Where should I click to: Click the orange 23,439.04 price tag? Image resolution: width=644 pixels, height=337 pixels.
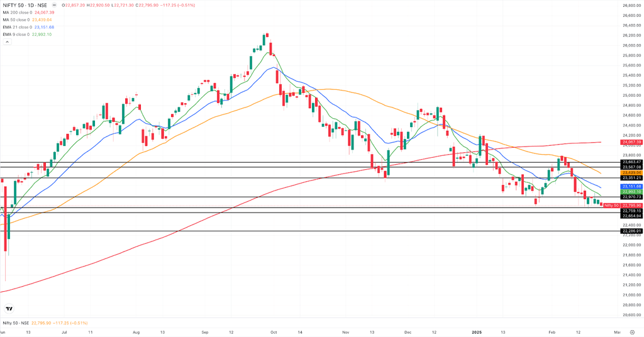631,172
